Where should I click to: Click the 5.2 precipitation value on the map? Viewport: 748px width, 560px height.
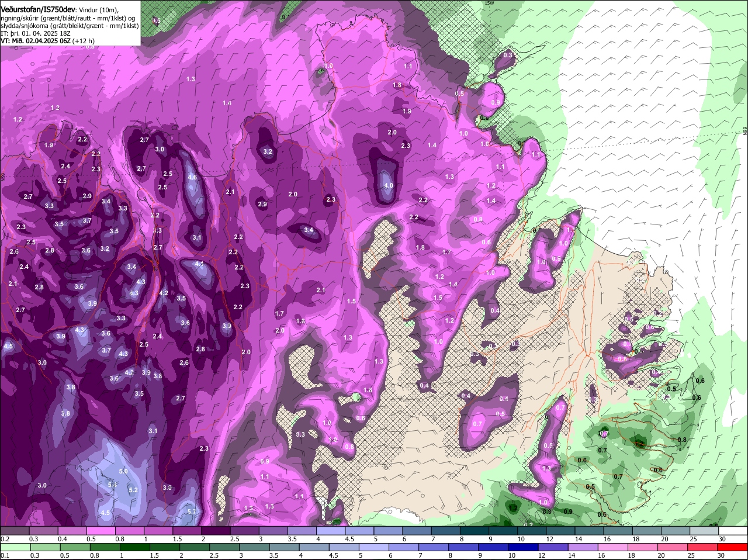click(133, 490)
